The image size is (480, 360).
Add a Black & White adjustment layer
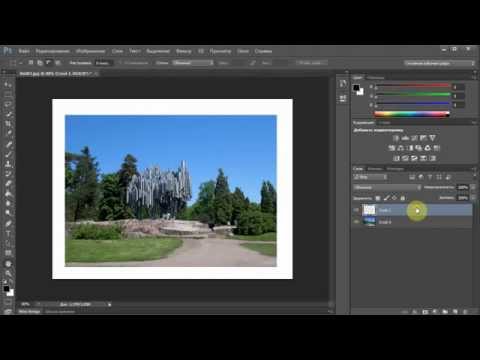pos(410,148)
